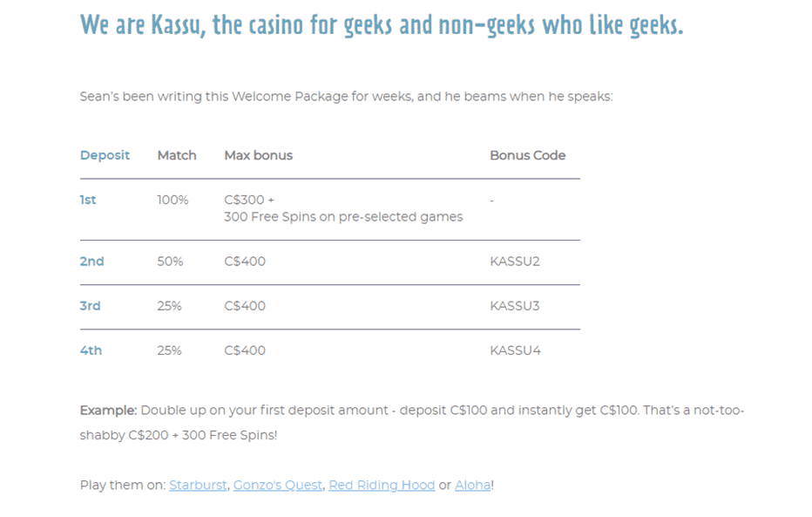This screenshot has height=517, width=812.
Task: Open the Aloha game link
Action: coord(473,485)
